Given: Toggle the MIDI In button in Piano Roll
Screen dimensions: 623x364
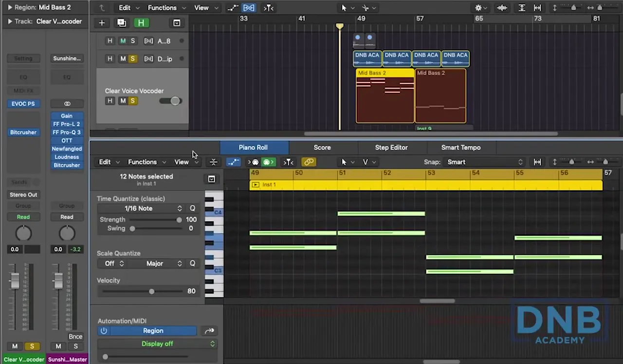Looking at the screenshot, I should (x=254, y=162).
